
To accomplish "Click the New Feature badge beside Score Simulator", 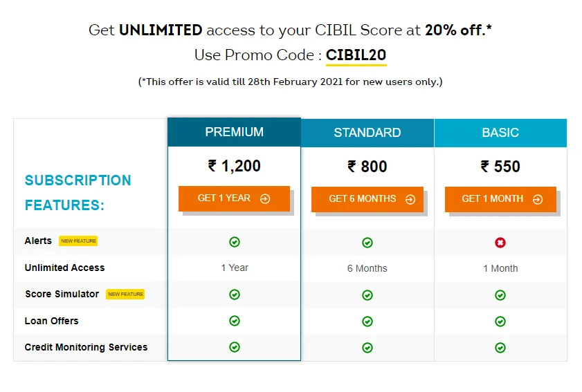I will 125,295.
